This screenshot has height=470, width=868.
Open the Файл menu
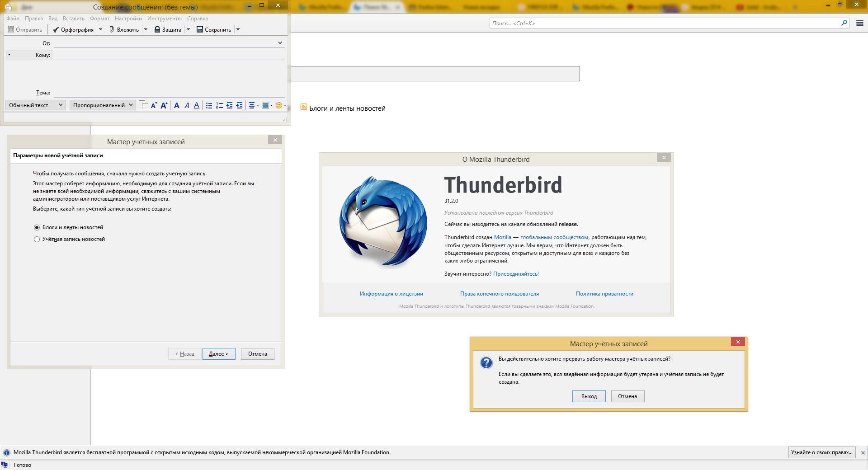13,19
